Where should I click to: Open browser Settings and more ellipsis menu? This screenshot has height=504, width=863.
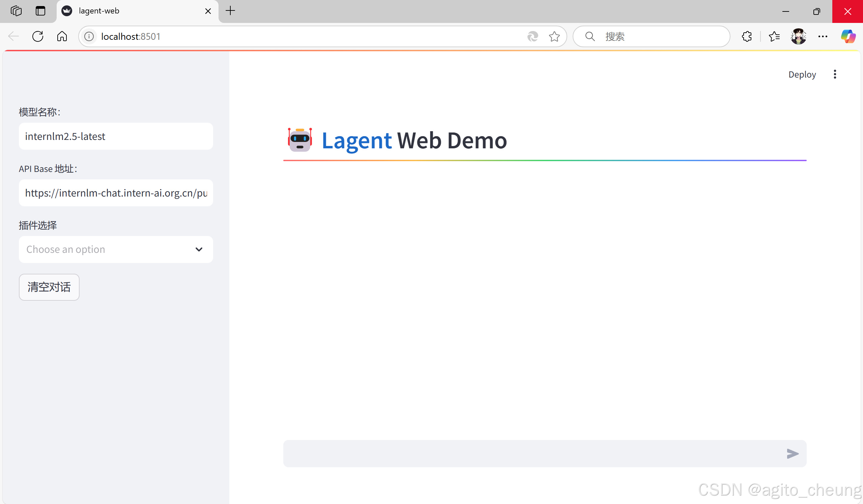click(823, 36)
